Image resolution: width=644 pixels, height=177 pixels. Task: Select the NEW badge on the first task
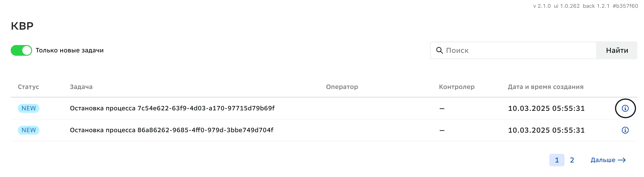pyautogui.click(x=28, y=108)
